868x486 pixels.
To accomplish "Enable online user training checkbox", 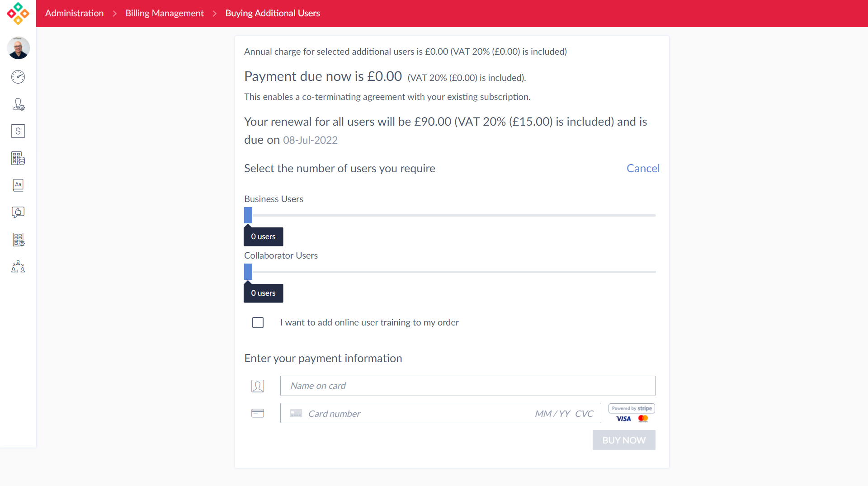I will (x=258, y=322).
